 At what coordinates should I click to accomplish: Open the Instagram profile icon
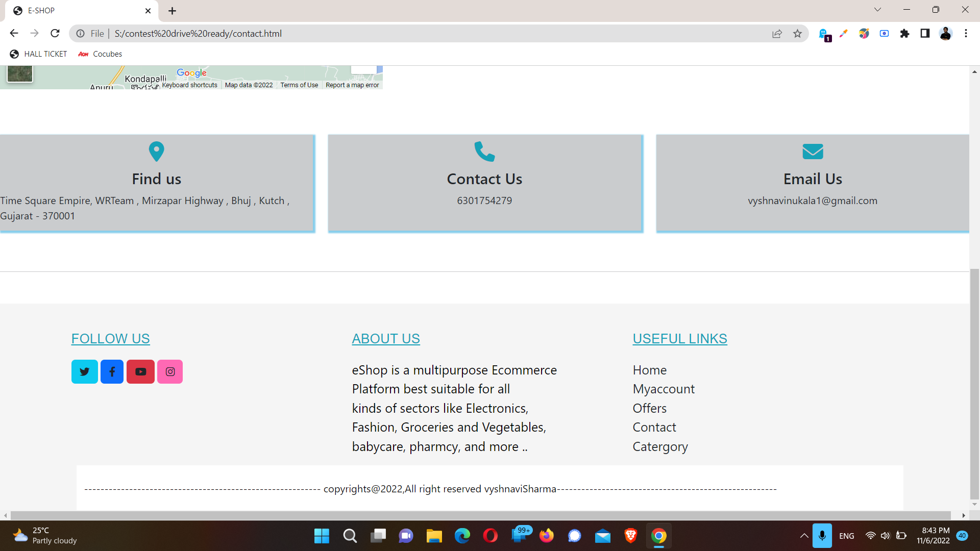click(170, 371)
